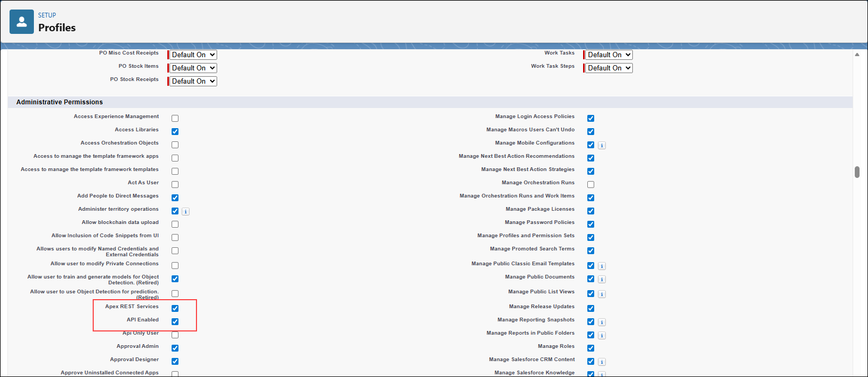This screenshot has width=868, height=377.
Task: Click the vertical scrollbar thumb
Action: 857,172
